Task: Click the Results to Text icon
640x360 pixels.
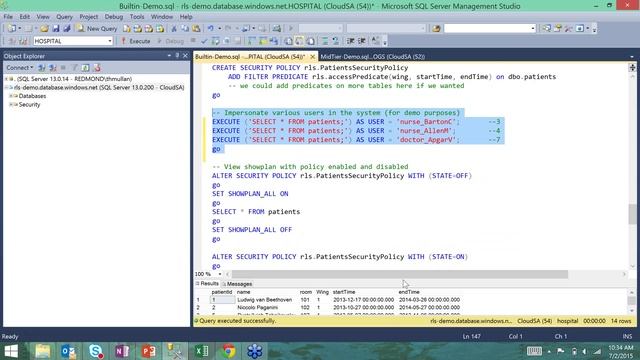Action: [288, 41]
